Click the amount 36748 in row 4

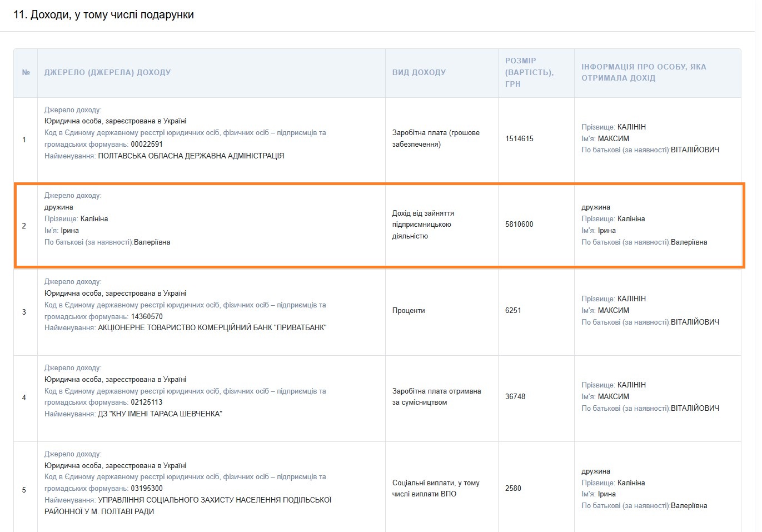(515, 397)
